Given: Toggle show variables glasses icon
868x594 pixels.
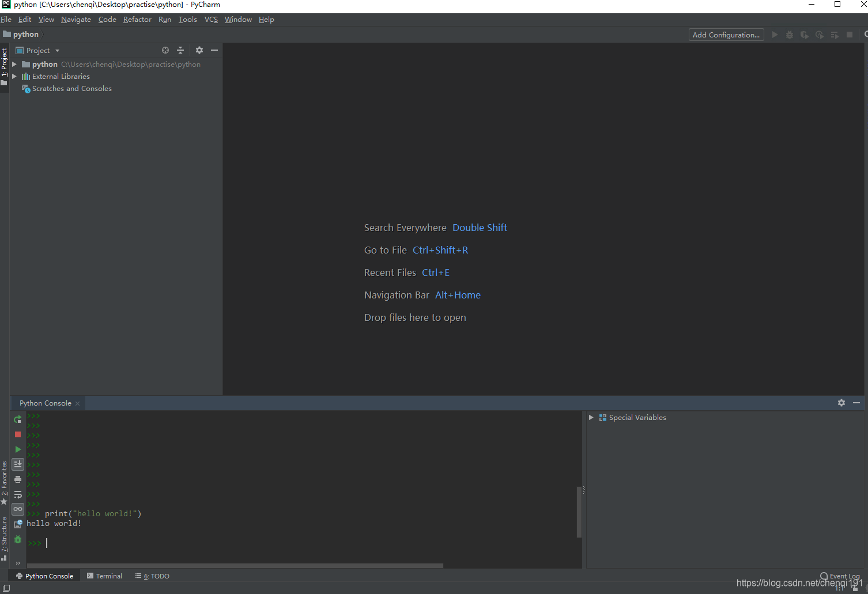Looking at the screenshot, I should pyautogui.click(x=18, y=509).
